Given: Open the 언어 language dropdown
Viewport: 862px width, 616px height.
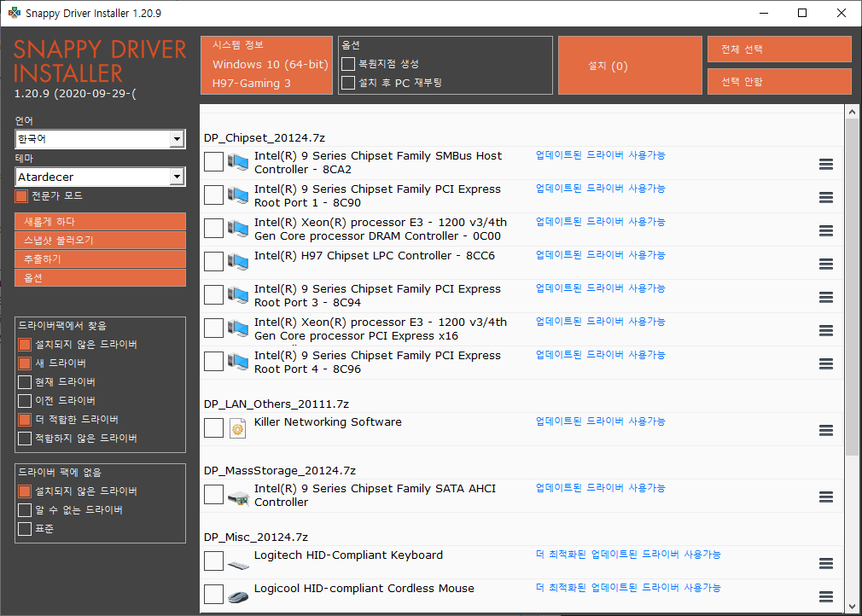Looking at the screenshot, I should pyautogui.click(x=100, y=139).
